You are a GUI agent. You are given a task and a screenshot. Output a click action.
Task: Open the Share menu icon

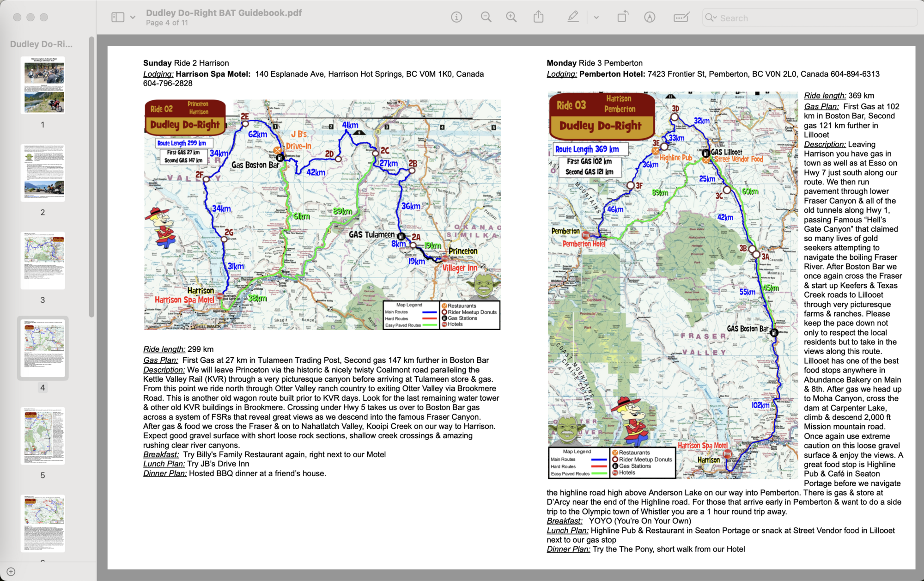(x=538, y=18)
